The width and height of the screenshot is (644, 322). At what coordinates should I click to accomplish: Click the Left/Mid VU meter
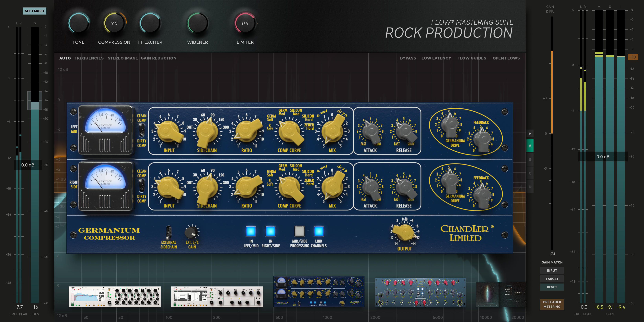click(x=106, y=130)
